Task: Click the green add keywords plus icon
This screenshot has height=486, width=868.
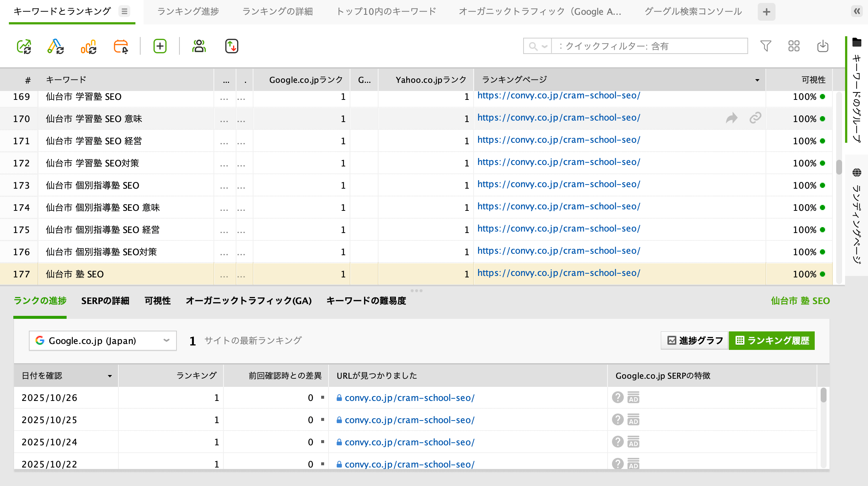Action: (160, 46)
